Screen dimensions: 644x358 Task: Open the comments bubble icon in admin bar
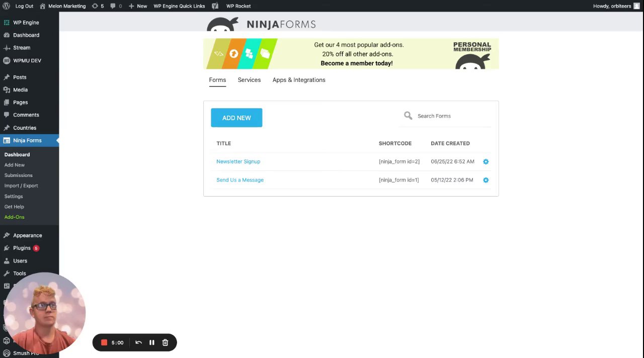click(113, 6)
